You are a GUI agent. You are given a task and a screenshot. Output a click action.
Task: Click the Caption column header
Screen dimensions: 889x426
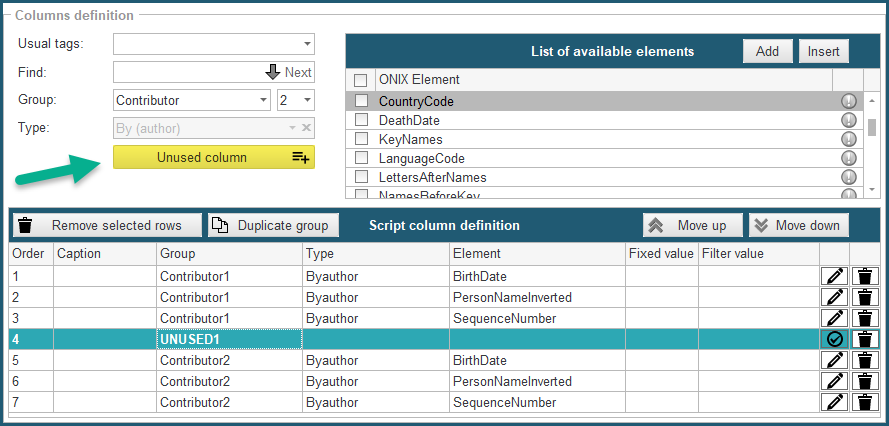[x=105, y=254]
